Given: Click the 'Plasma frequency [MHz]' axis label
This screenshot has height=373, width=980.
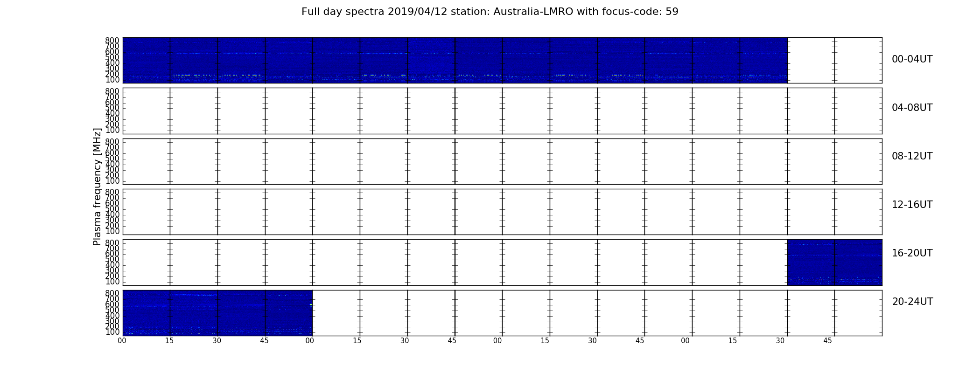Looking at the screenshot, I should (97, 186).
